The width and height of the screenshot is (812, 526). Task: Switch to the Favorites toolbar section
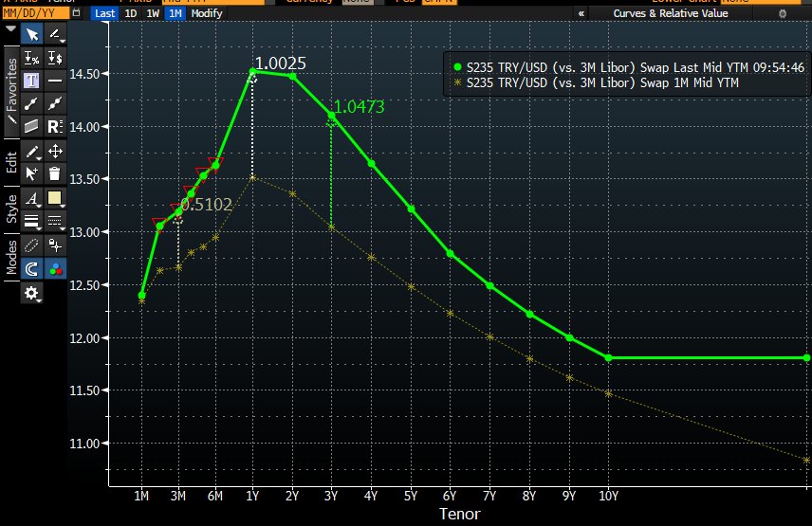point(10,92)
